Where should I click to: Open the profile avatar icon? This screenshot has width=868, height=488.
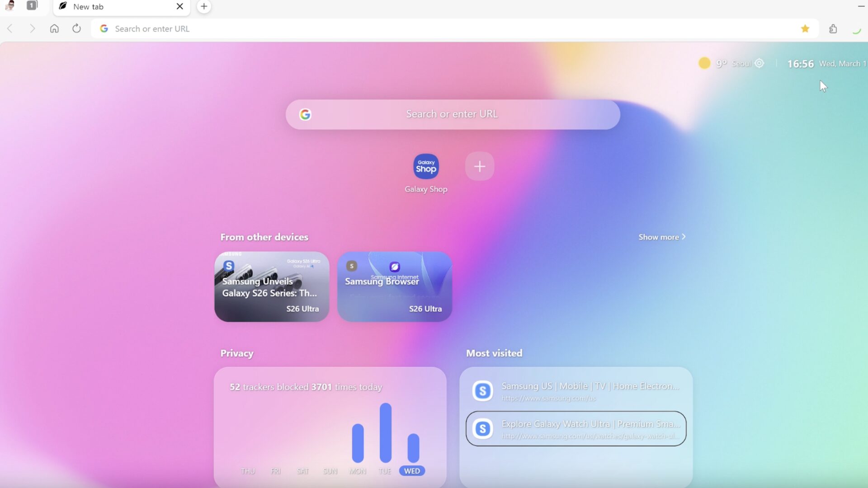tap(9, 6)
